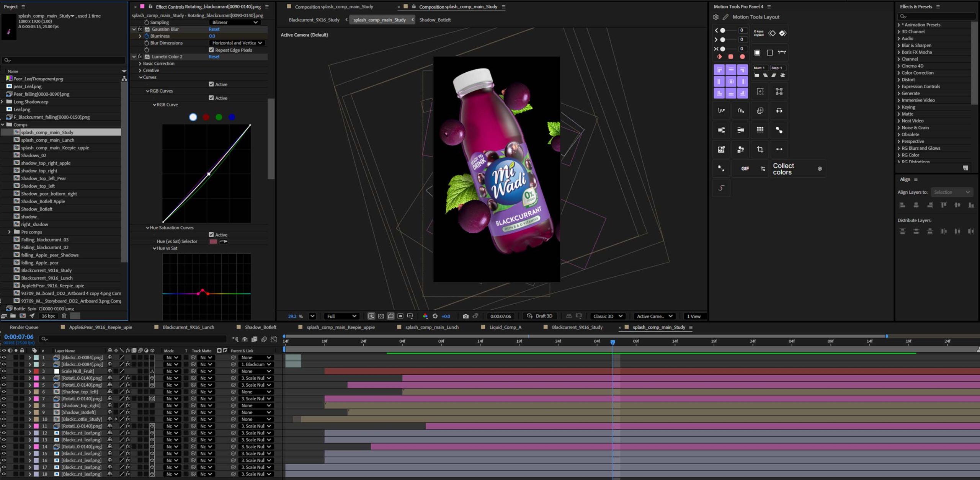Image resolution: width=980 pixels, height=480 pixels.
Task: Select the red channel curve swatch
Action: 206,117
